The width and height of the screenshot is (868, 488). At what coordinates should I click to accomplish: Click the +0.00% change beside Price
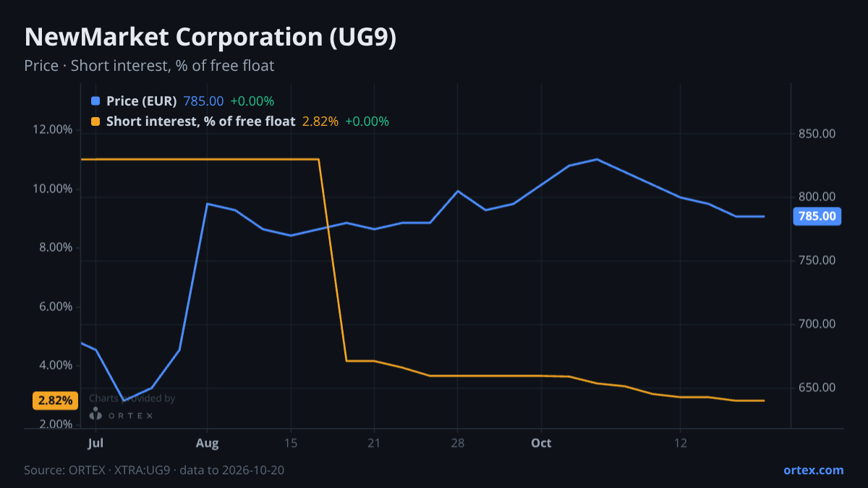click(x=252, y=101)
